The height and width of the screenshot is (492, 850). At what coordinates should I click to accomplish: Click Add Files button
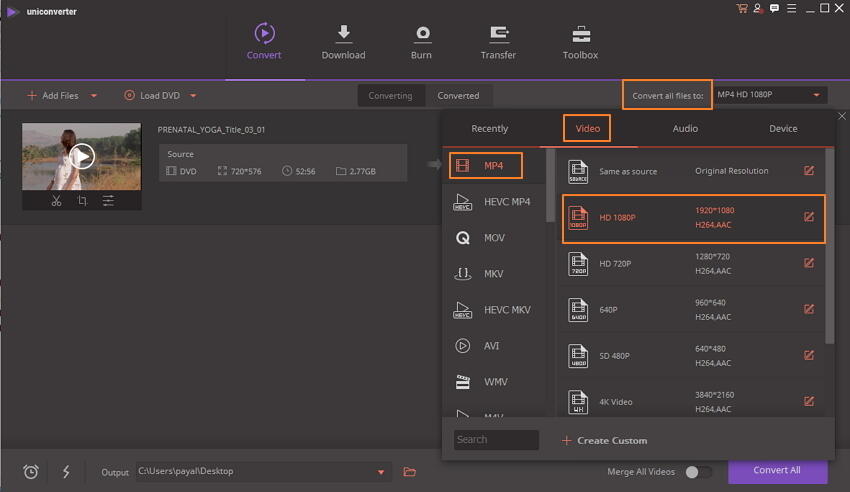53,96
